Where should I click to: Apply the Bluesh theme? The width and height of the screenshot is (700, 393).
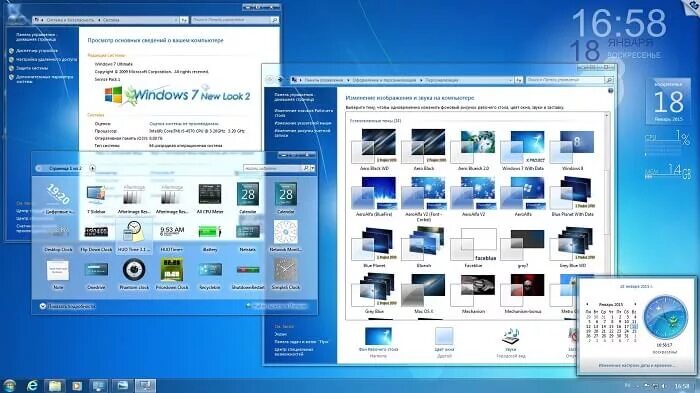point(424,247)
